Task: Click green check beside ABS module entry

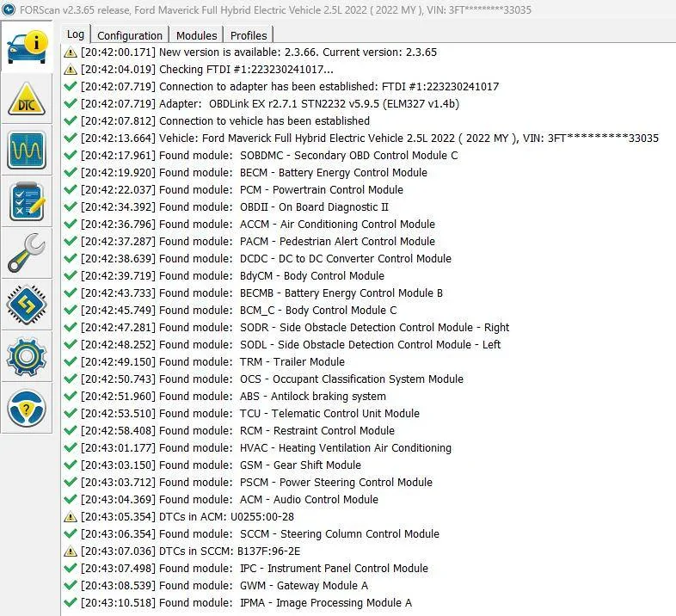Action: click(71, 396)
